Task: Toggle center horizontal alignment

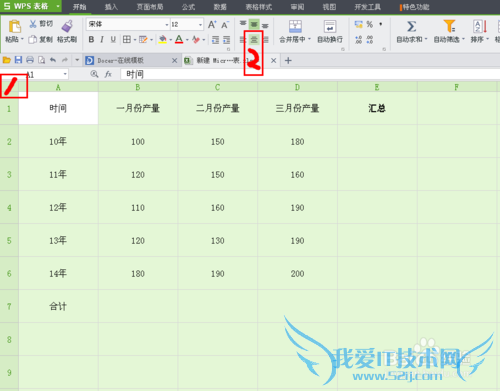Action: tap(254, 40)
